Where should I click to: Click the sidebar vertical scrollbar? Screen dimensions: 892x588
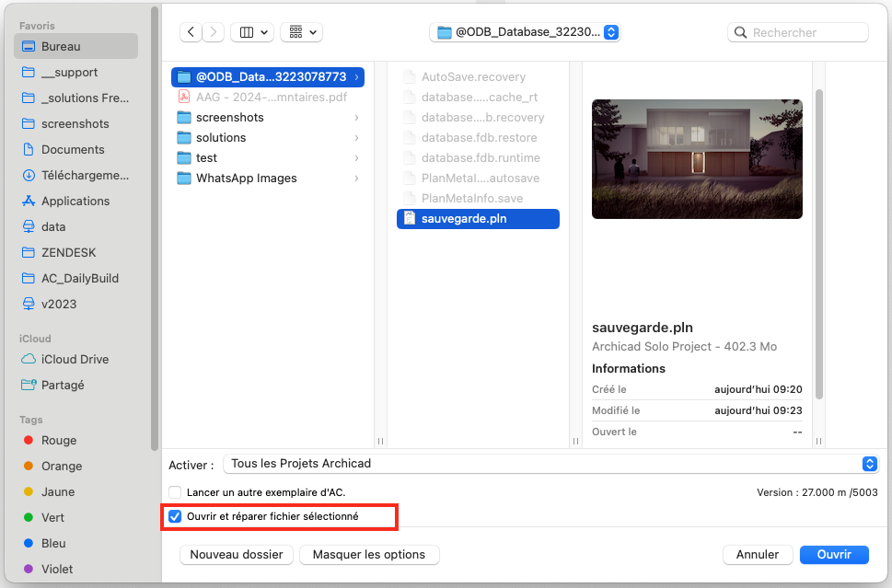pyautogui.click(x=154, y=227)
